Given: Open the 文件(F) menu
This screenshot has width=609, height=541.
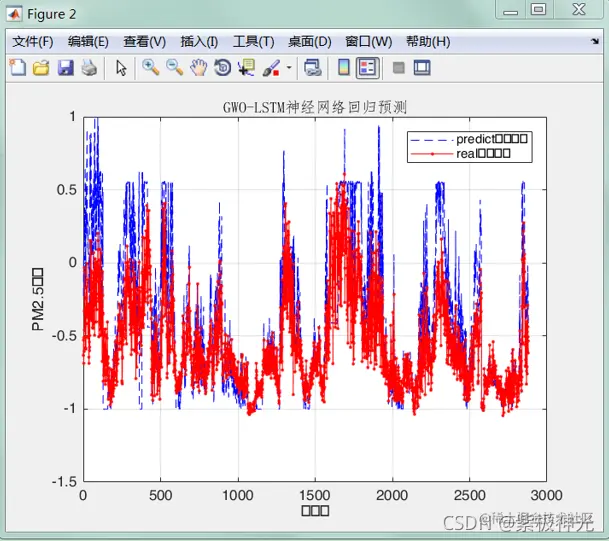Looking at the screenshot, I should click(x=33, y=42).
